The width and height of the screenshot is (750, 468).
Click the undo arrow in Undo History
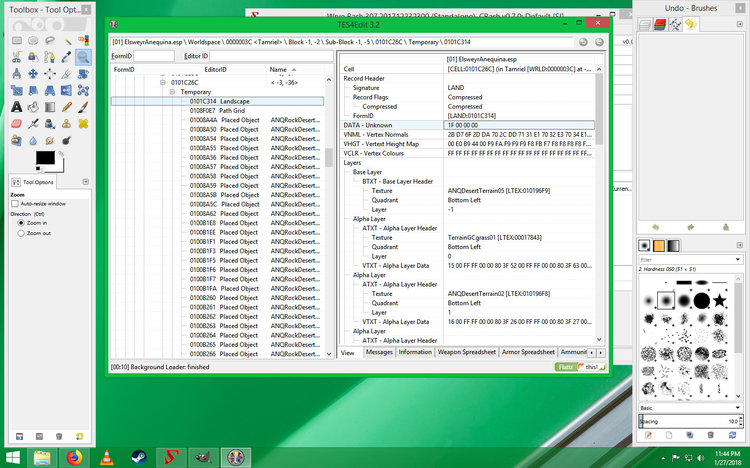655,227
